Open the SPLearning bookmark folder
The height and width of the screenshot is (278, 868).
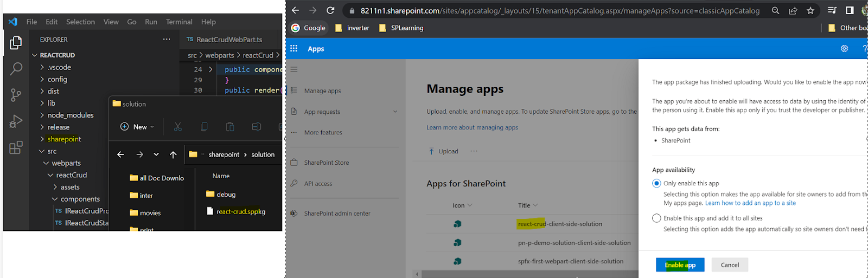click(x=401, y=28)
